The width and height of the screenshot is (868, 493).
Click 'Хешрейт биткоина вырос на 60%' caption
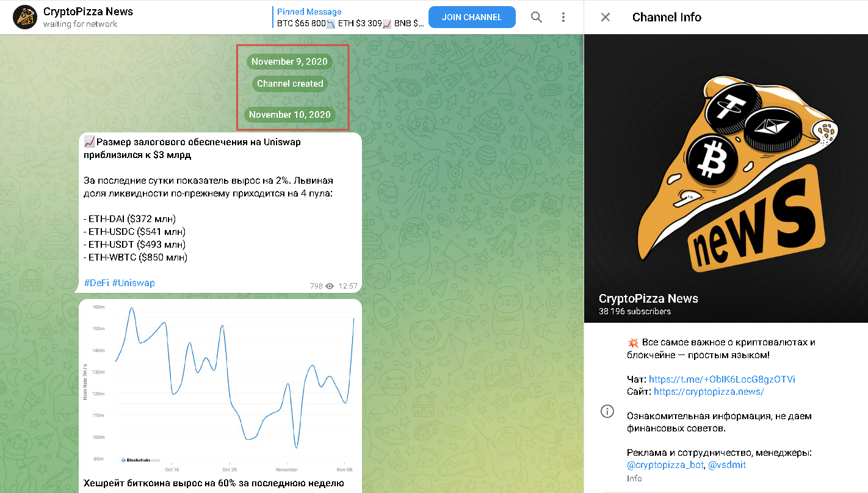214,483
